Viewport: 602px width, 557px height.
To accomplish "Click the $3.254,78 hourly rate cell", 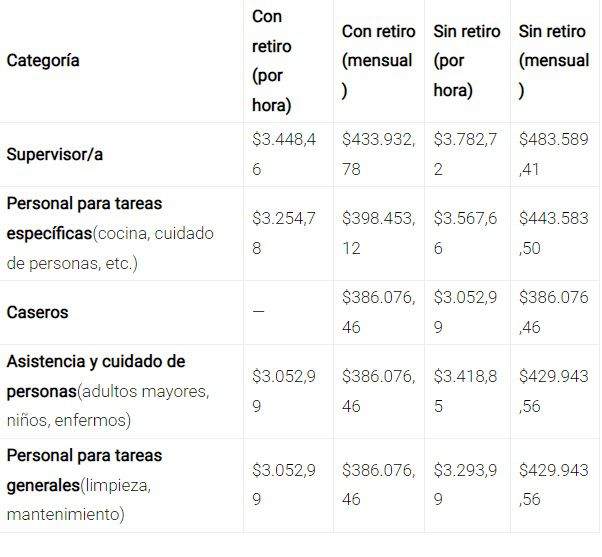I will (x=284, y=233).
